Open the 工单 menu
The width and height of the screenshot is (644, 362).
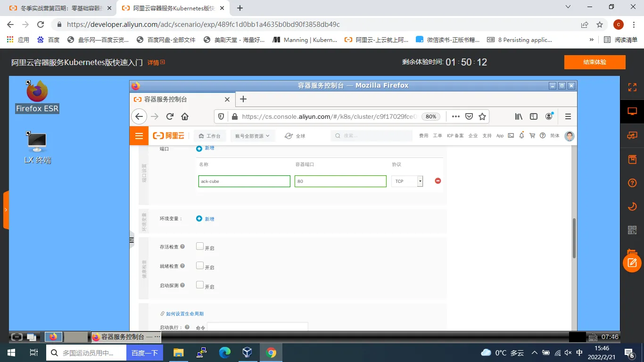click(x=438, y=136)
